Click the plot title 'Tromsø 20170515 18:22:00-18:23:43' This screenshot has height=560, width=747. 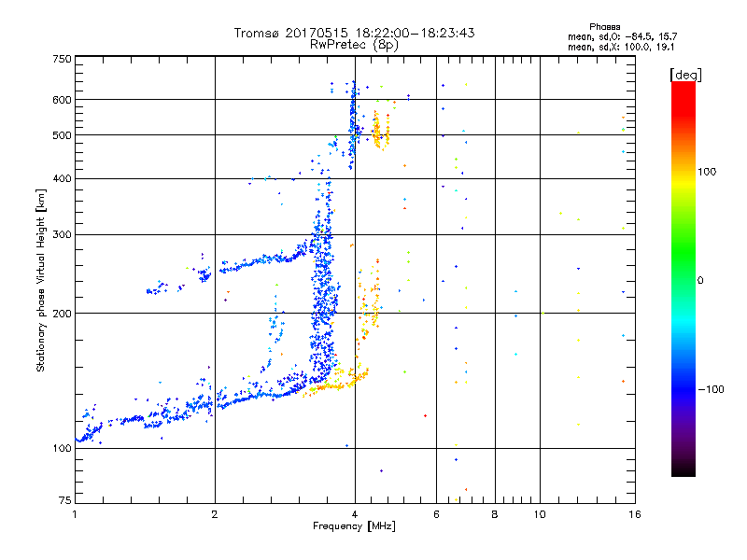pyautogui.click(x=354, y=33)
